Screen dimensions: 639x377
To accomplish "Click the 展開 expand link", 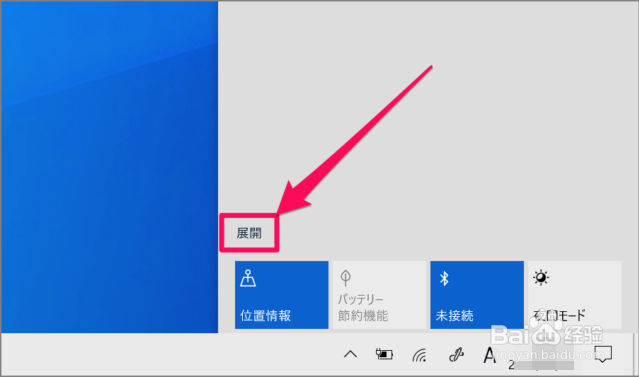I will point(249,233).
